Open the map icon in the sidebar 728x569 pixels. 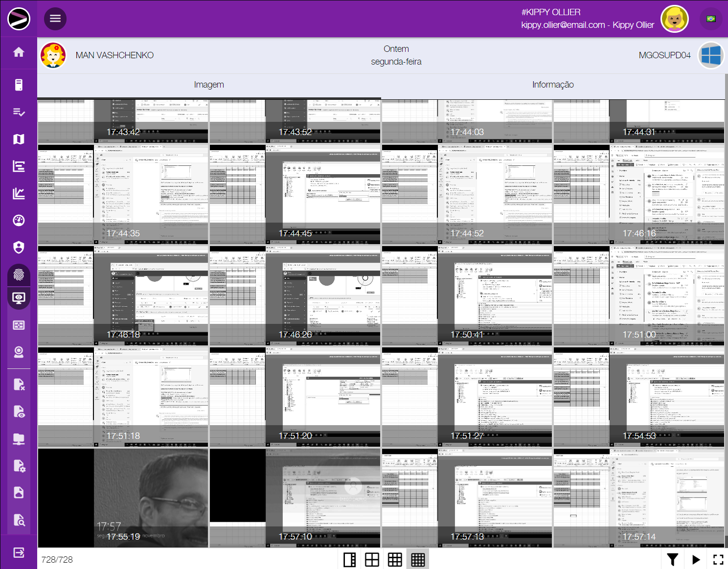[x=19, y=139]
